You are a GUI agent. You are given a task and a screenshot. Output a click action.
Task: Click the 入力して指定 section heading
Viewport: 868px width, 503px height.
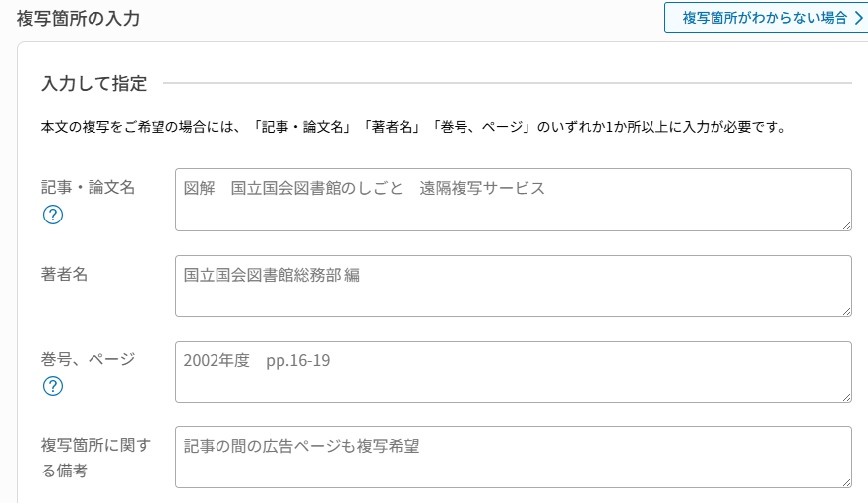pyautogui.click(x=94, y=83)
